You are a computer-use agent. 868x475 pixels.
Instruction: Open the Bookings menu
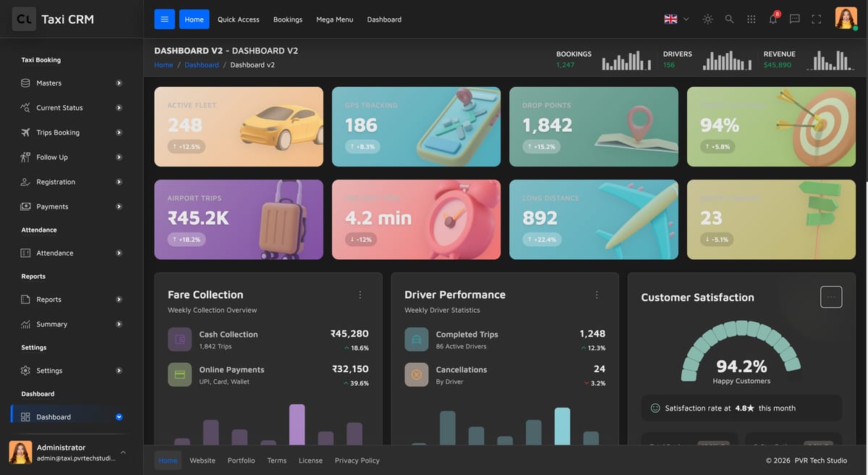tap(288, 20)
